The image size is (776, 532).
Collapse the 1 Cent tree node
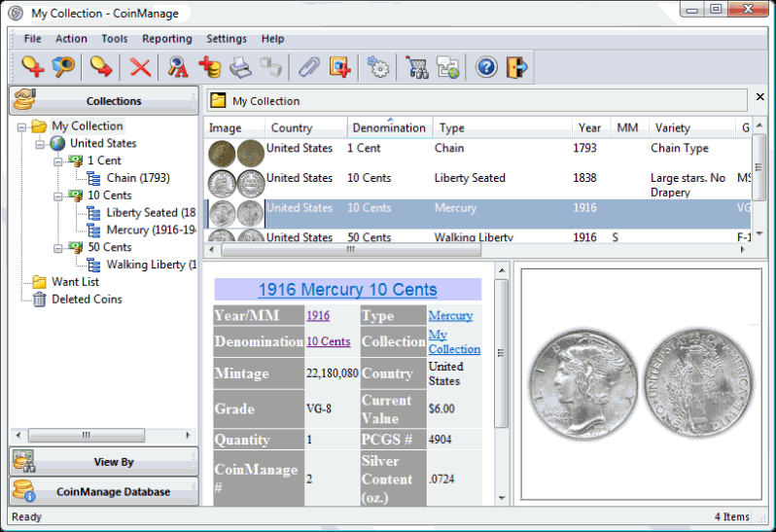[58, 161]
